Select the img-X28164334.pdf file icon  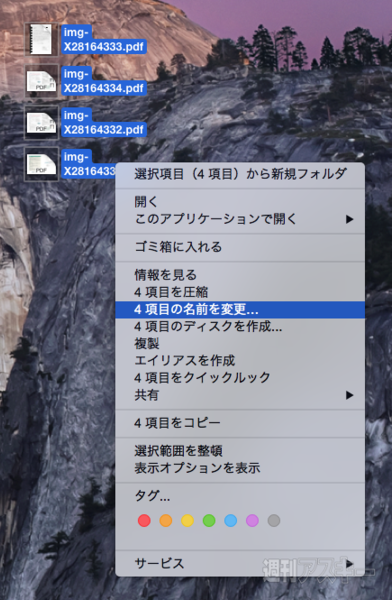[41, 81]
